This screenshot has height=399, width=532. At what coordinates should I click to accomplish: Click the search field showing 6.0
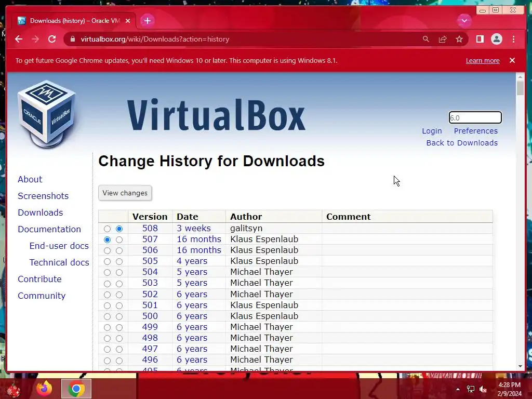[x=475, y=118]
